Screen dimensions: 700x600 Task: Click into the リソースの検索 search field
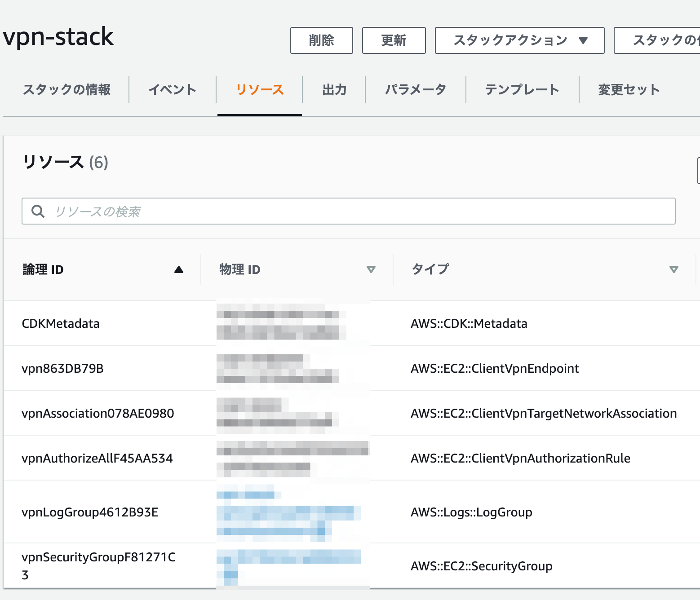pyautogui.click(x=180, y=211)
